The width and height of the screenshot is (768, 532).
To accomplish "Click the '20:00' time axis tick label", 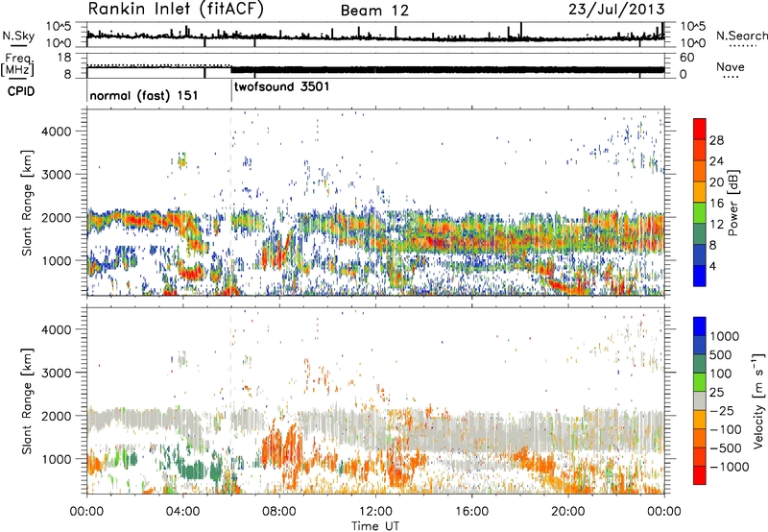I will 568,512.
